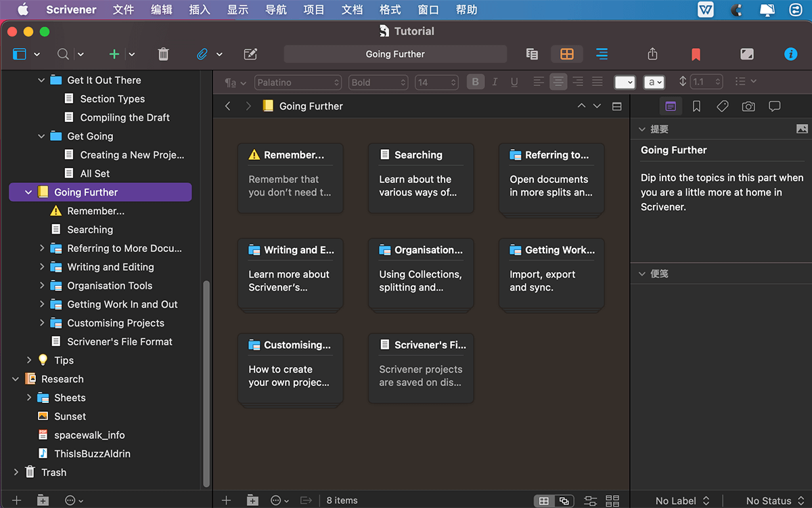Select freeform corkboard layout toggle
Image resolution: width=812 pixels, height=508 pixels.
[564, 501]
